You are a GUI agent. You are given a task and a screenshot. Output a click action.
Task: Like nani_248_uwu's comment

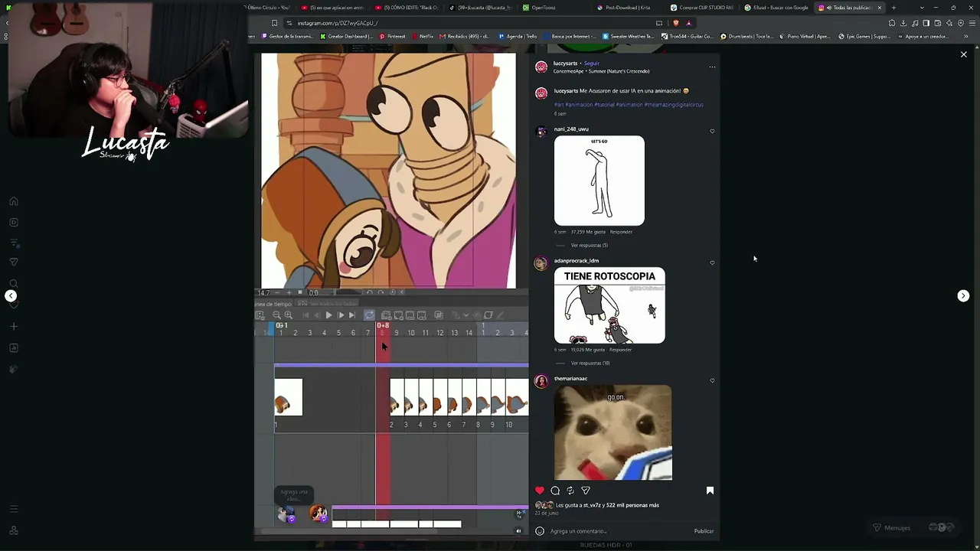pyautogui.click(x=712, y=132)
